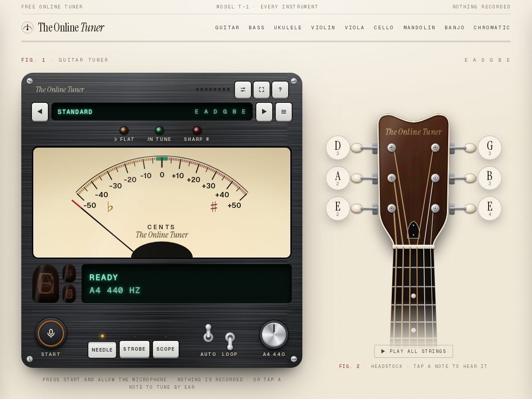Open the Bass tuner page
Viewport: 532px width, 399px height.
pos(257,27)
